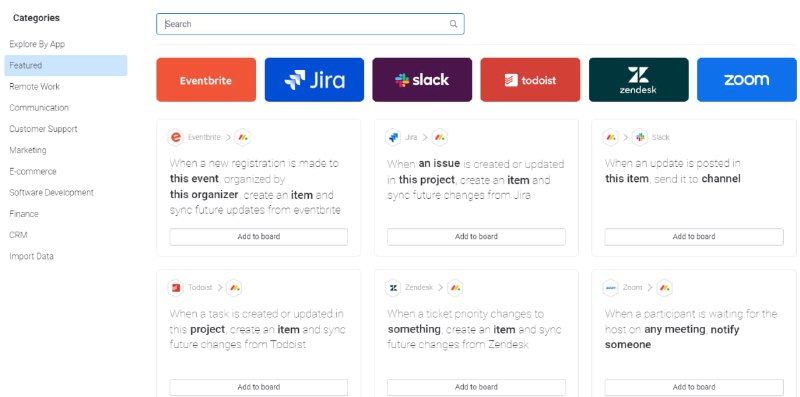Screen dimensions: 800x397
Task: Open the CRM category
Action: 18,235
